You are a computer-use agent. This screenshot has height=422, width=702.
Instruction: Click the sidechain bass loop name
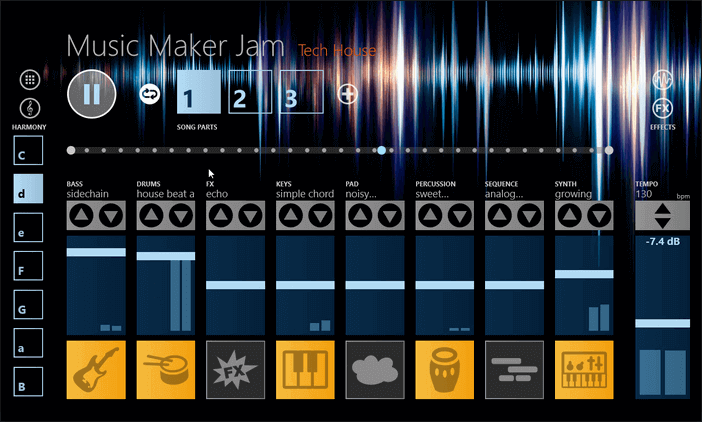click(88, 194)
